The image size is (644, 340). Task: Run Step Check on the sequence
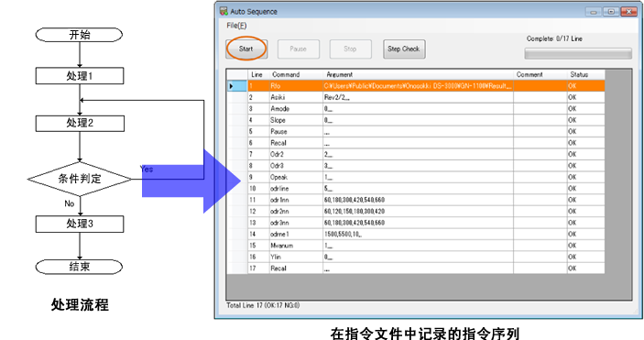(x=404, y=49)
